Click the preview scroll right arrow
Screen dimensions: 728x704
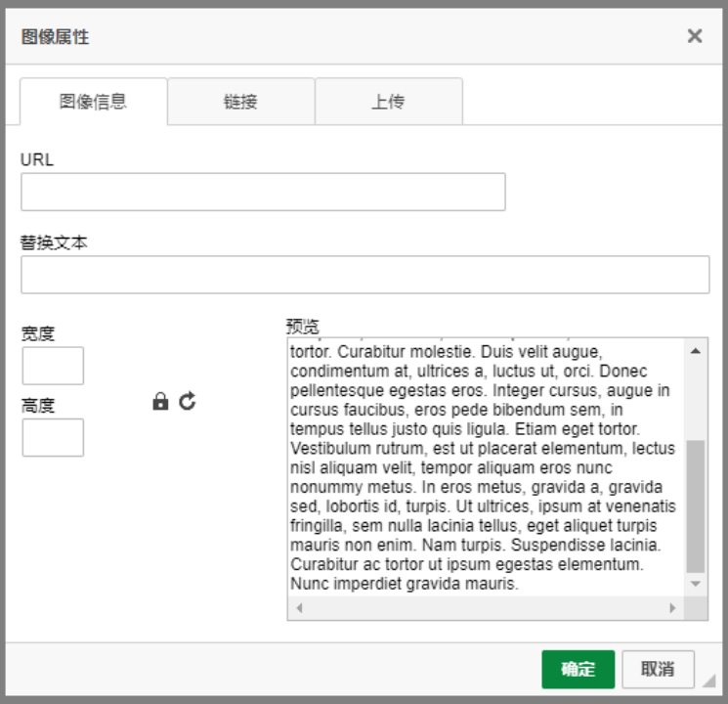[672, 608]
